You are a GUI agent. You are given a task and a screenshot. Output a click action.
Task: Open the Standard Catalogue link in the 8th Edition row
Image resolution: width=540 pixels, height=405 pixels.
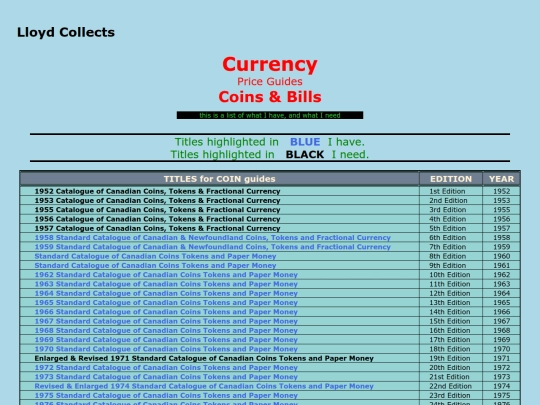[x=155, y=256]
